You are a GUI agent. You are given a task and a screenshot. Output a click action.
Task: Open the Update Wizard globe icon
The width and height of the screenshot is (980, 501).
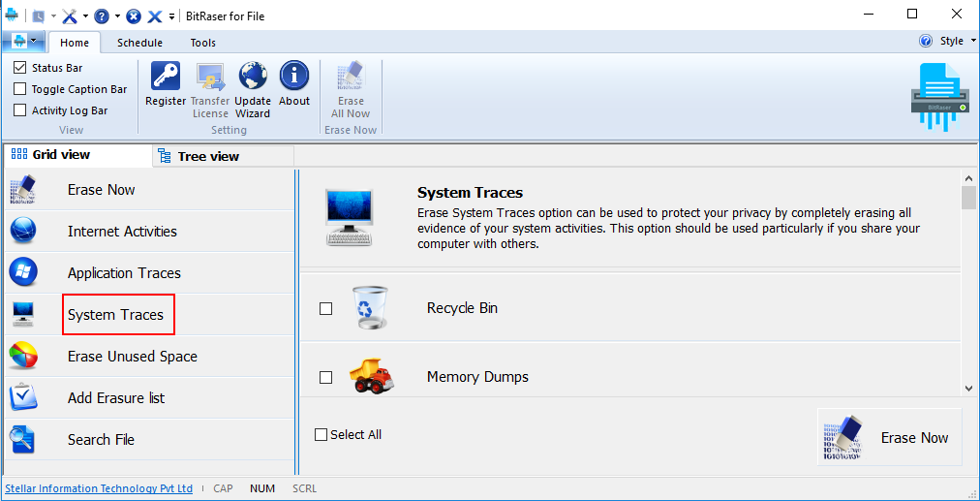pos(253,76)
